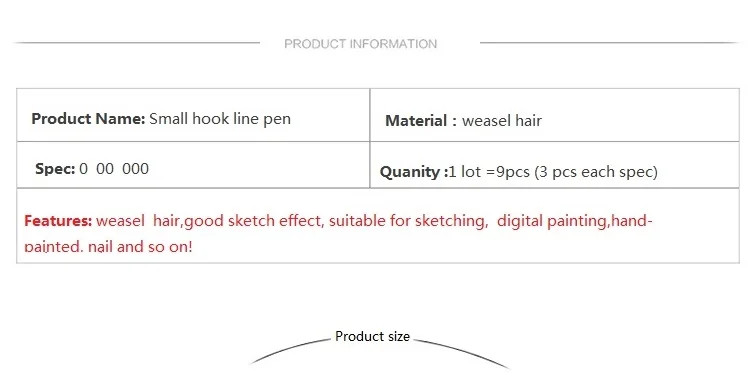Click the 'nail and so on!' text
This screenshot has width=750, height=380.
[140, 246]
